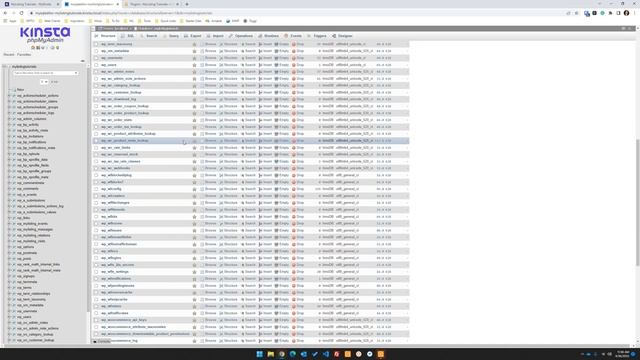Check the wp_users row checkbox
The width and height of the screenshot is (640, 360).
96,65
